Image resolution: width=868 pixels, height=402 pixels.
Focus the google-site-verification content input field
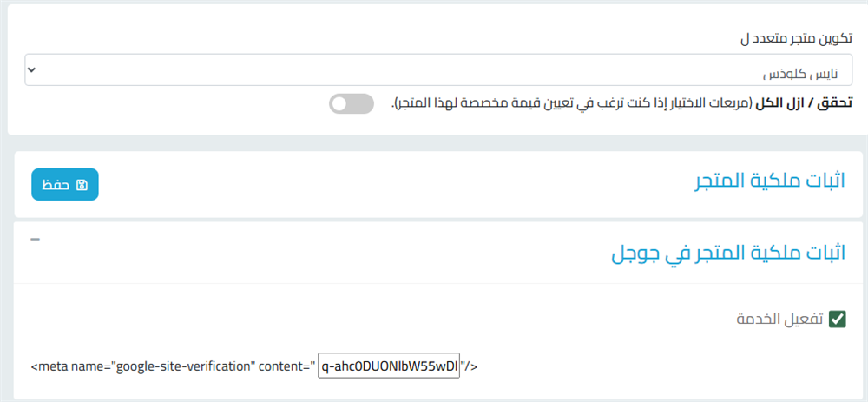pyautogui.click(x=389, y=366)
